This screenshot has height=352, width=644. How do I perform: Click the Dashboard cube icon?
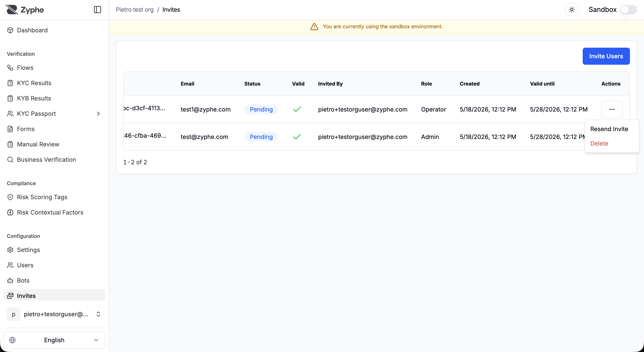(x=10, y=30)
